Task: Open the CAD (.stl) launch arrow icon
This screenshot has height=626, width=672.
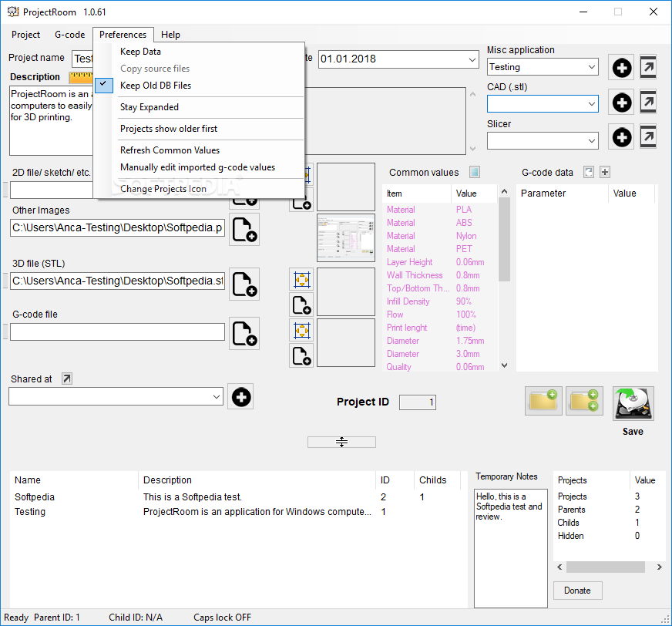Action: (648, 102)
